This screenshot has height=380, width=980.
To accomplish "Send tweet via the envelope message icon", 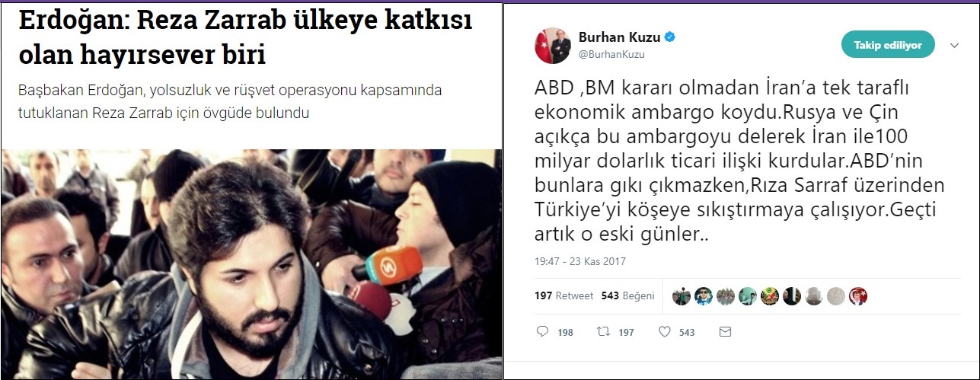I will (x=725, y=332).
